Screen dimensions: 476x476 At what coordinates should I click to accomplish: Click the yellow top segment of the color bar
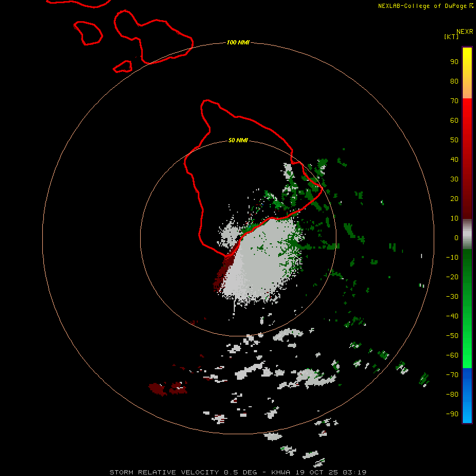467,73
